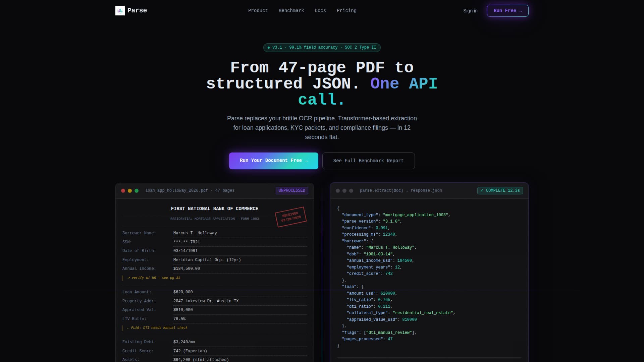The image size is (644, 362).
Task: Click Sign in link
Action: pos(470,11)
